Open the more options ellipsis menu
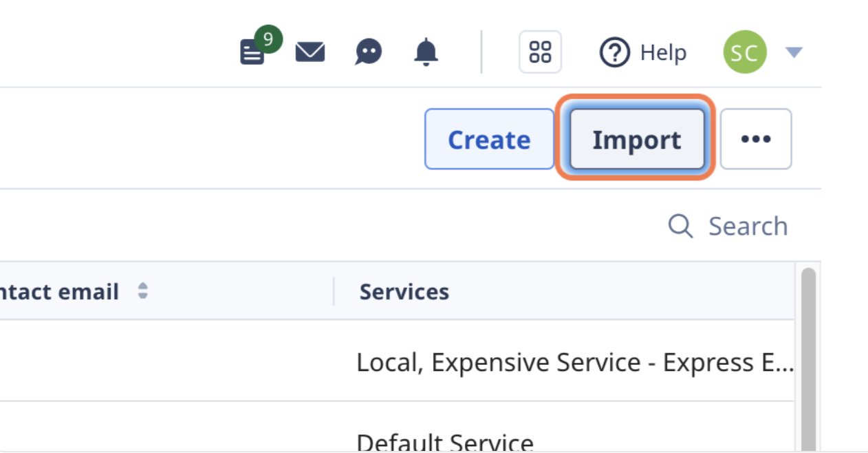Screen dimensions: 868x453 pyautogui.click(x=756, y=138)
